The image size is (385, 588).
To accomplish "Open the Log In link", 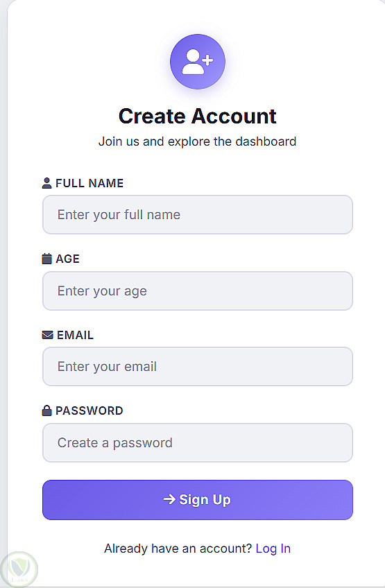I will point(273,548).
